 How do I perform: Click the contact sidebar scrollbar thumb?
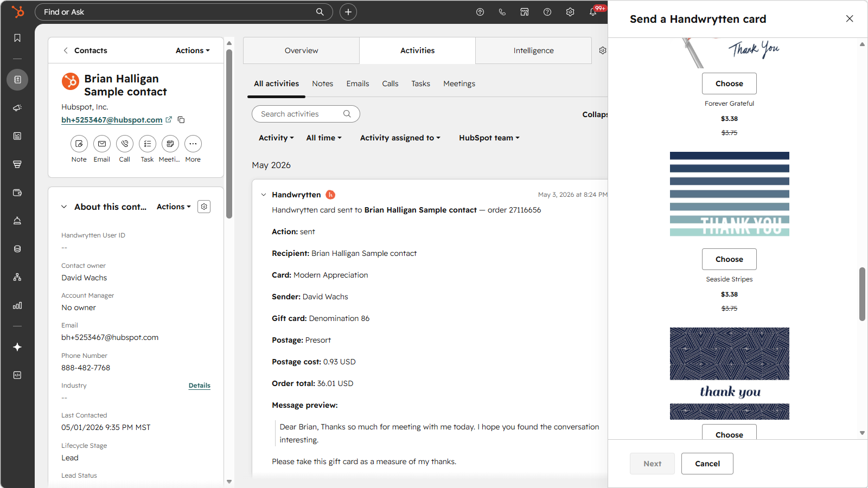[229, 134]
